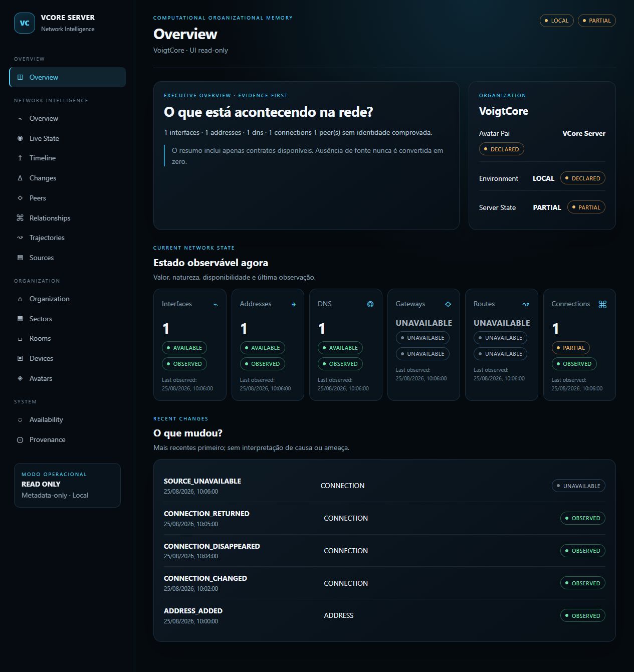Open Changes in sidebar
The width and height of the screenshot is (634, 672).
pyautogui.click(x=67, y=178)
